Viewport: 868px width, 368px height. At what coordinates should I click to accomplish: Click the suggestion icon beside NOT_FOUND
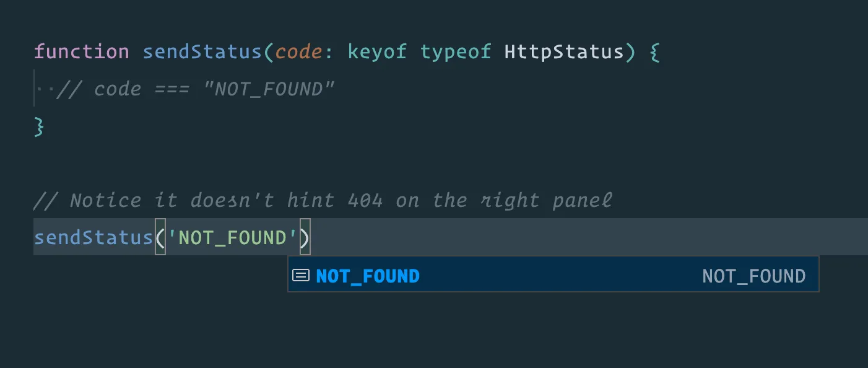click(300, 276)
